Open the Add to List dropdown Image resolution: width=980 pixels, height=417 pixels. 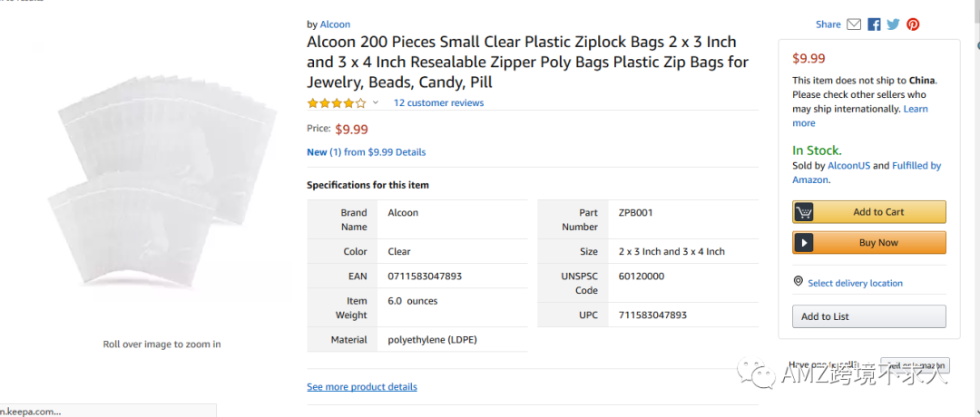tap(868, 316)
